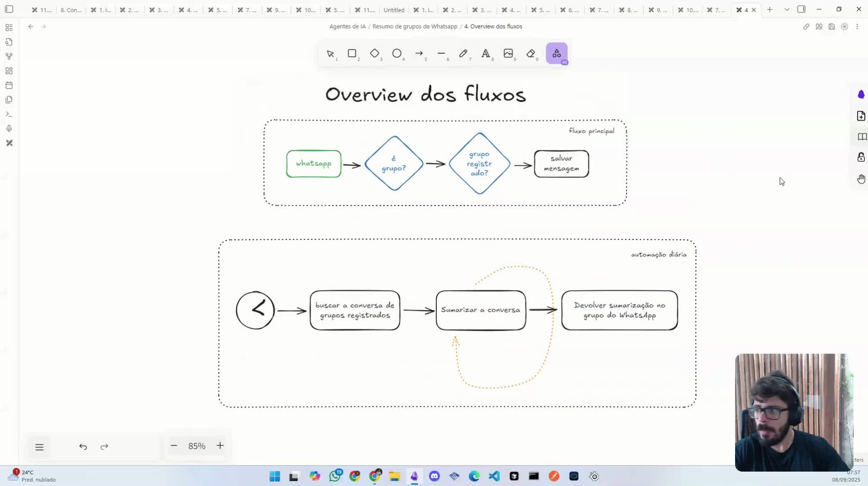The width and height of the screenshot is (868, 486).
Task: Select the Ellipse tool
Action: (397, 54)
